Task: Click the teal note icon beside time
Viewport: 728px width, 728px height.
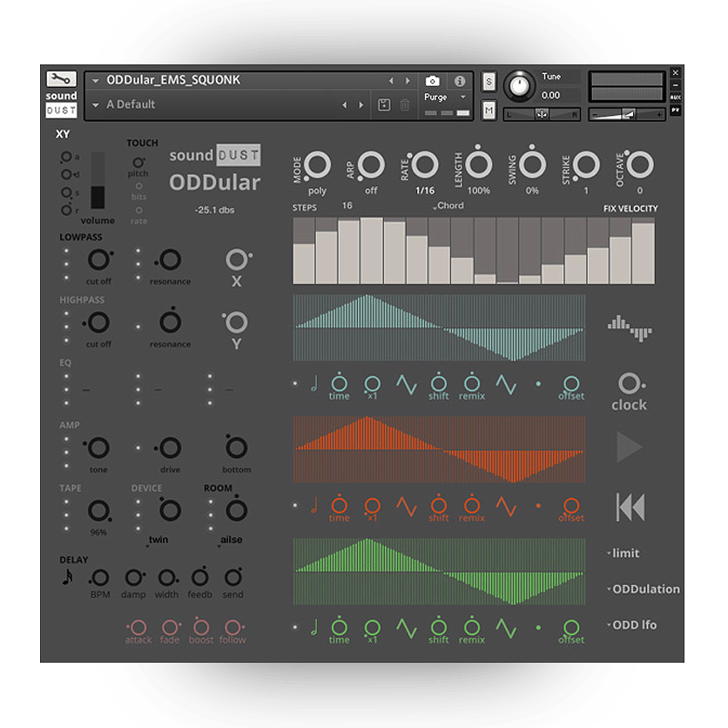Action: coord(314,383)
